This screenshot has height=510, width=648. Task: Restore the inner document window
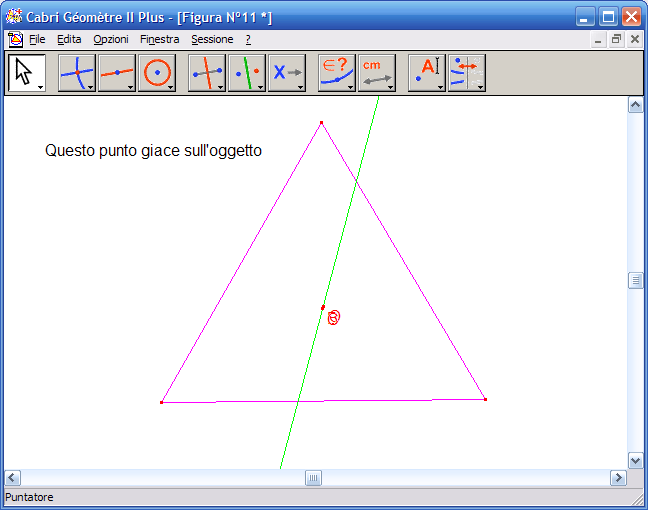616,39
